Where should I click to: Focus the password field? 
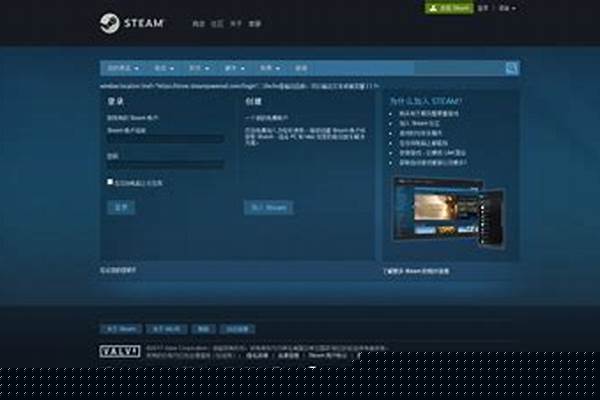[166, 165]
